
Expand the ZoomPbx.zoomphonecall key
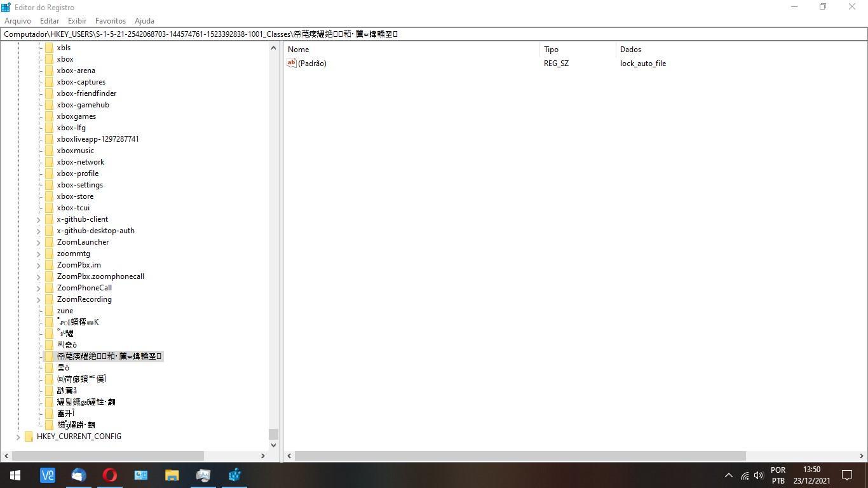pos(38,276)
